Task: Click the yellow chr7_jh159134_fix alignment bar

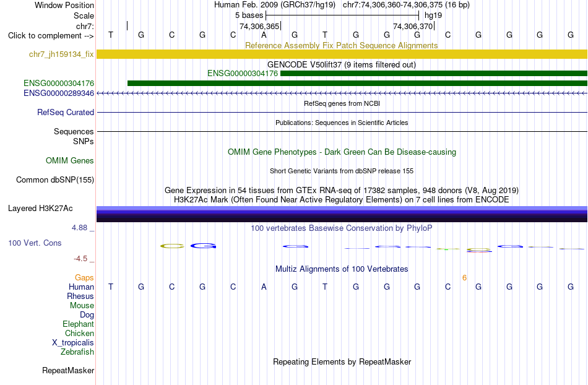Action: pyautogui.click(x=342, y=54)
